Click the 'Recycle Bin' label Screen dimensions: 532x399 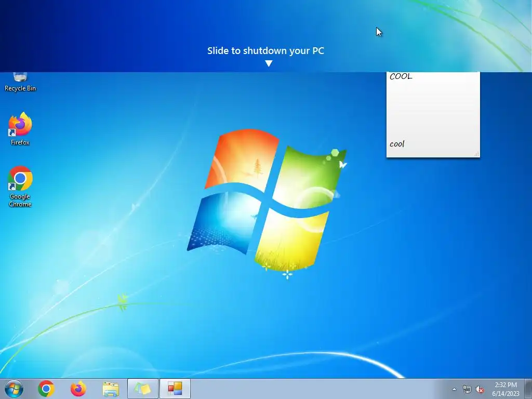pos(20,88)
